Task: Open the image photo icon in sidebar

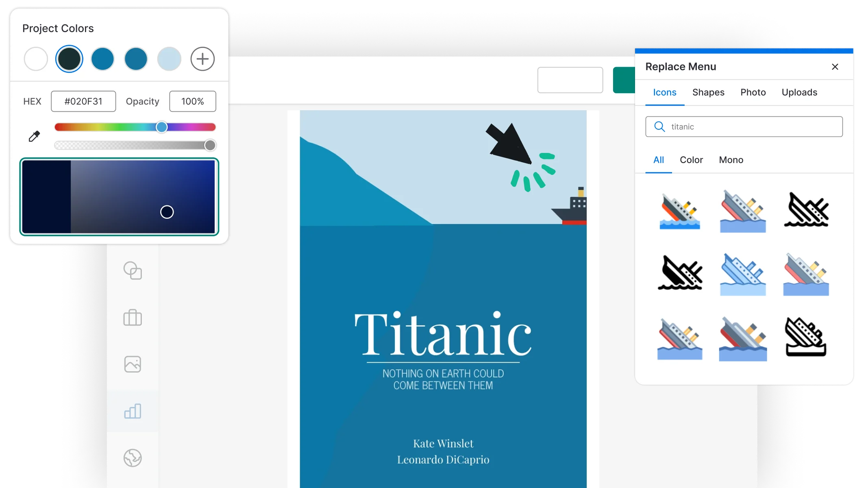Action: (133, 364)
